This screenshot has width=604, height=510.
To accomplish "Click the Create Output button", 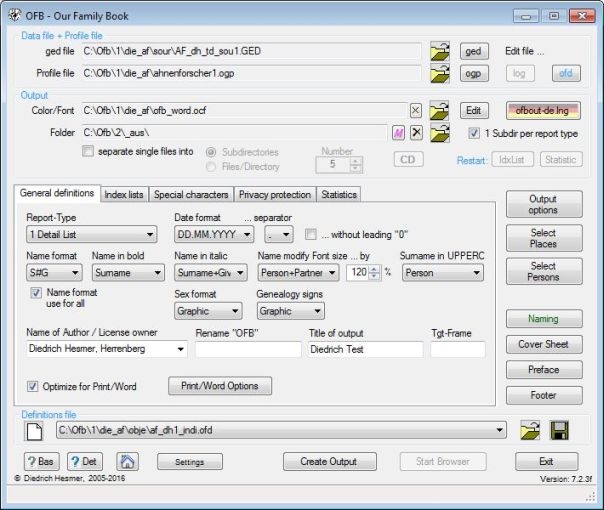I will 328,462.
